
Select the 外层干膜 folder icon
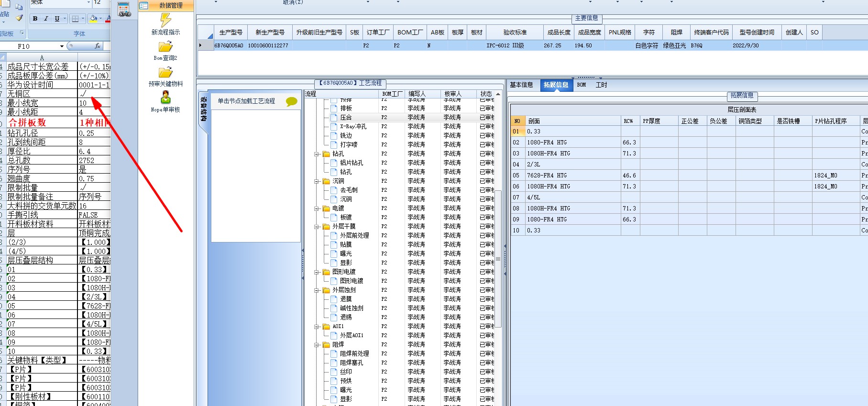click(326, 227)
